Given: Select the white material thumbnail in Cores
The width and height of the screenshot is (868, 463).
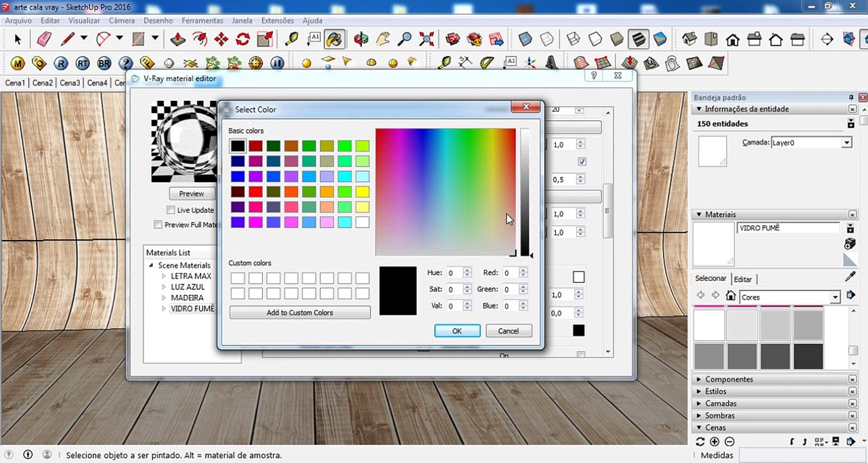Looking at the screenshot, I should pyautogui.click(x=709, y=325).
